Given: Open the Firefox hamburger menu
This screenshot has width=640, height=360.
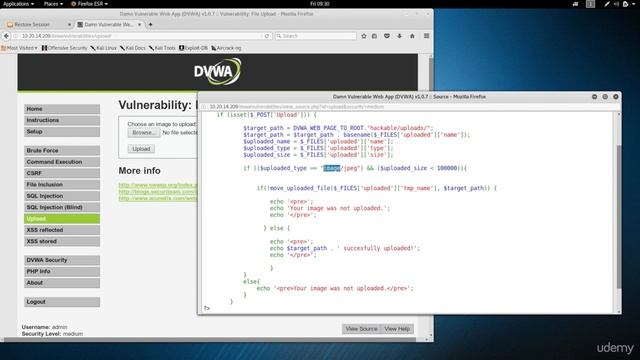Looking at the screenshot, I should tap(427, 36).
